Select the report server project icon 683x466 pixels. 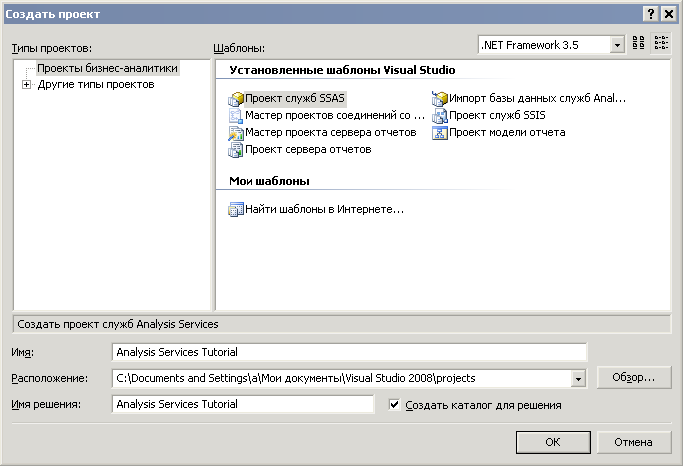[x=236, y=150]
